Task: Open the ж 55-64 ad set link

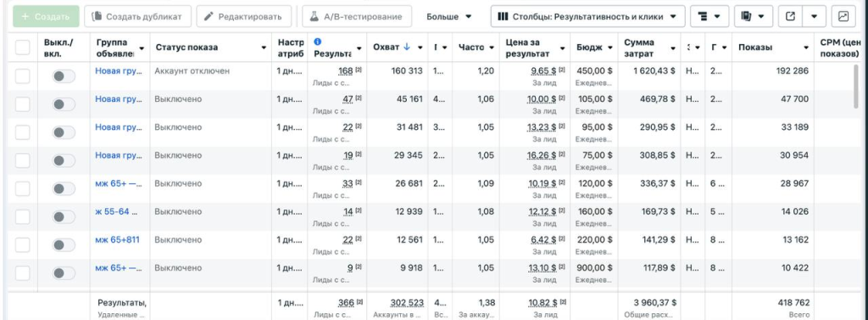Action: pos(116,211)
